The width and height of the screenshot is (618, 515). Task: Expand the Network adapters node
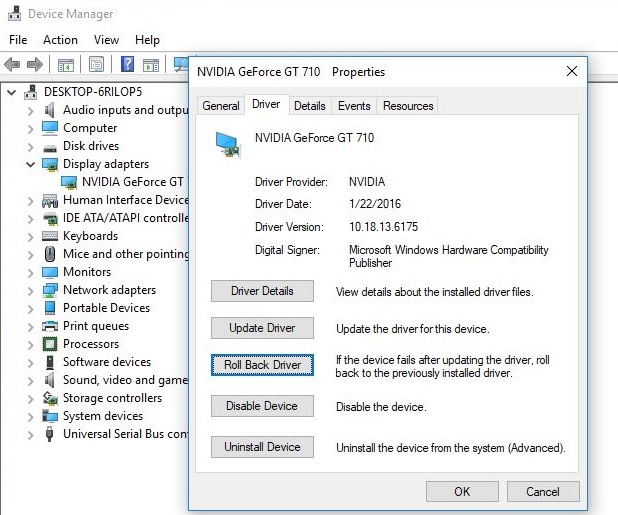click(x=31, y=291)
